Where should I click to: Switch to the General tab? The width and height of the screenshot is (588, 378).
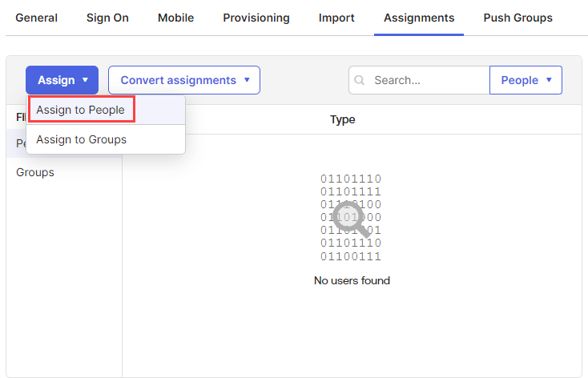(36, 18)
